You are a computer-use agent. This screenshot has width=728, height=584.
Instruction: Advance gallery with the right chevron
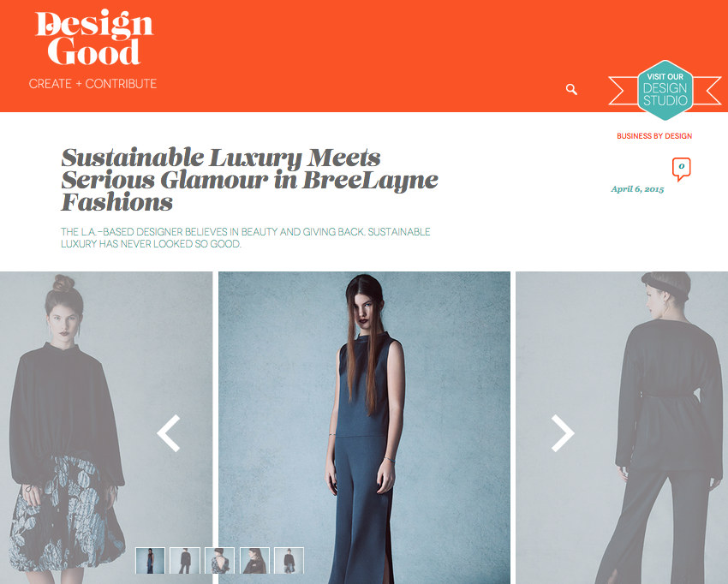pos(563,432)
